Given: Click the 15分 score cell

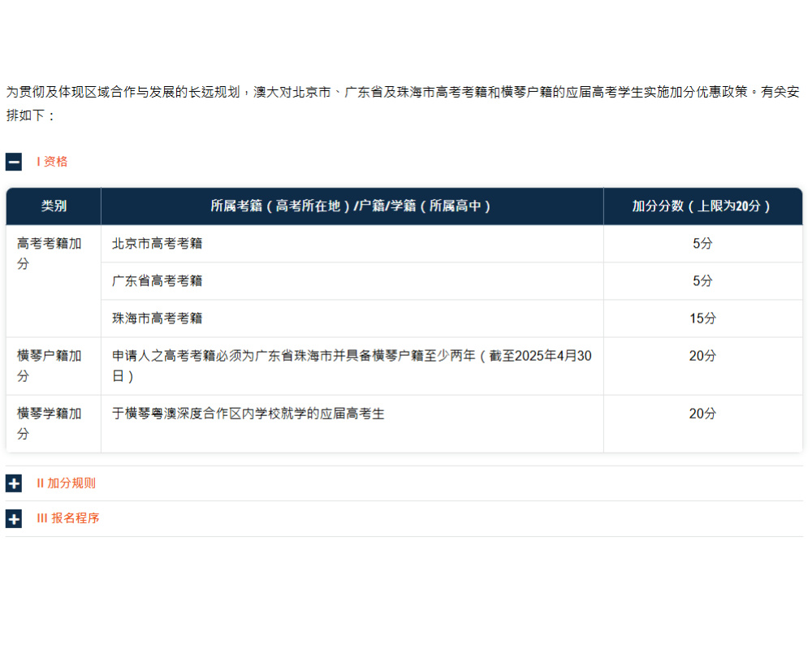Looking at the screenshot, I should pyautogui.click(x=702, y=318).
